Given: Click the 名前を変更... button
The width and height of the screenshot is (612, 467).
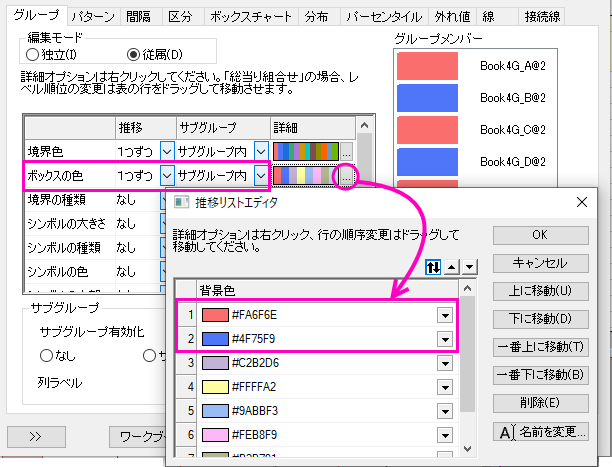Looking at the screenshot, I should (x=541, y=431).
